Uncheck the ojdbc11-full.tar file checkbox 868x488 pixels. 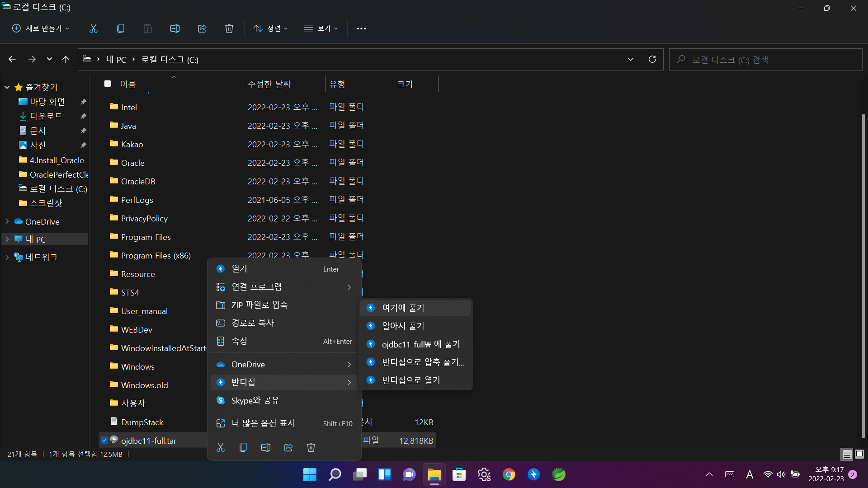(104, 440)
